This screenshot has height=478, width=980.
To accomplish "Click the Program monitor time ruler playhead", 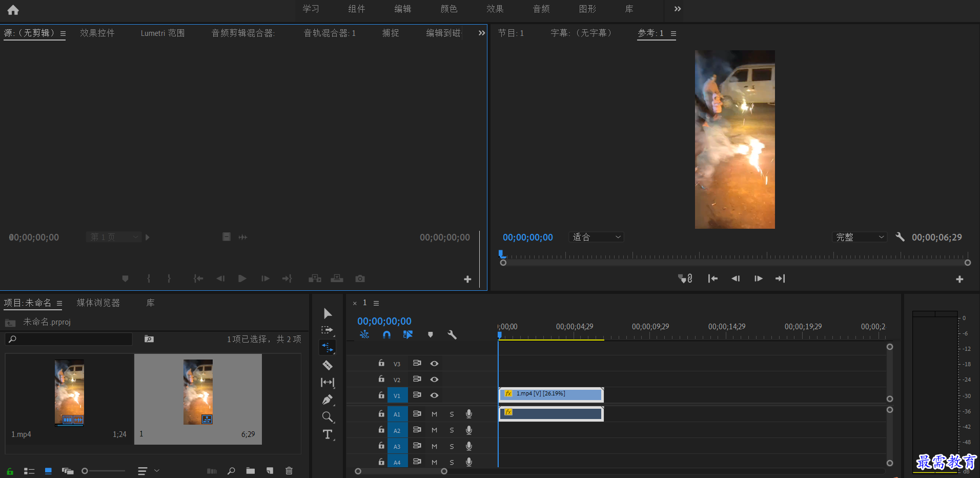I will 502,254.
